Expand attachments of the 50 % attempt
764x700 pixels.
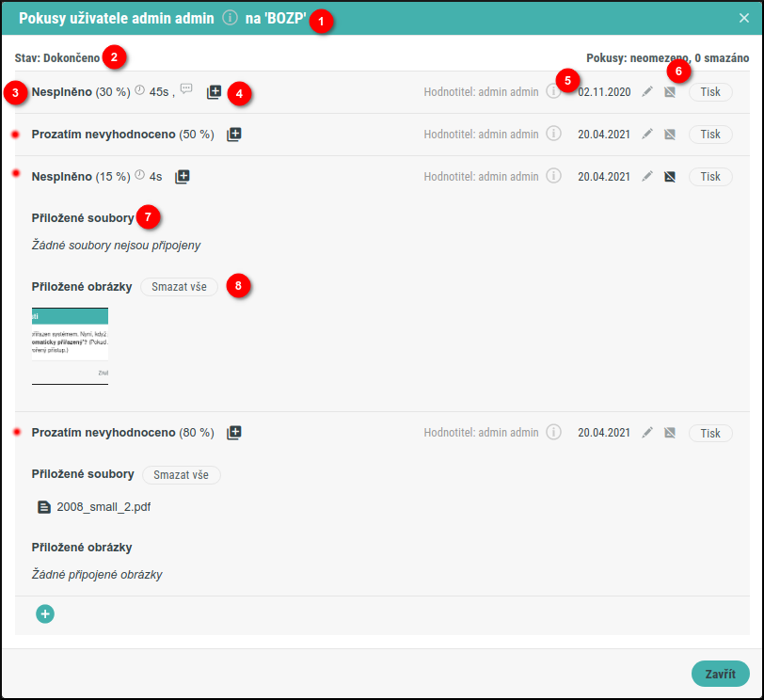234,135
